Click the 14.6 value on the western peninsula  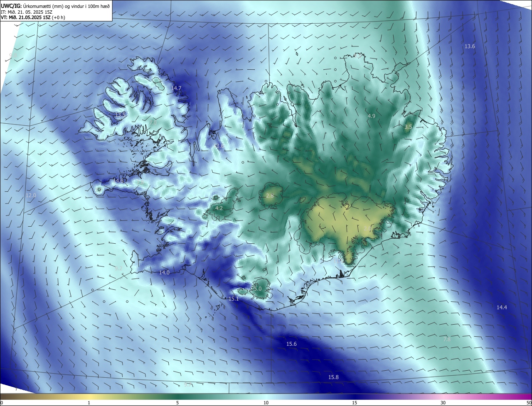(x=118, y=181)
